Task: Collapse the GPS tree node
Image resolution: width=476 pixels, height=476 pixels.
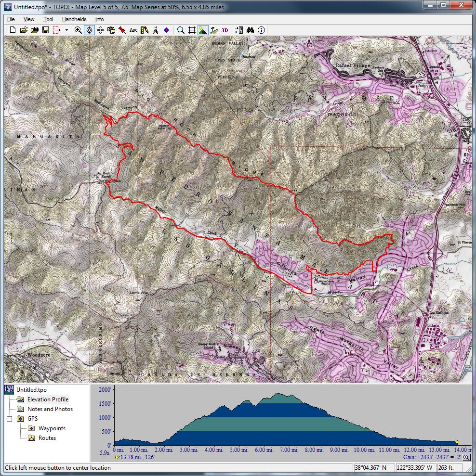Action: pyautogui.click(x=10, y=419)
